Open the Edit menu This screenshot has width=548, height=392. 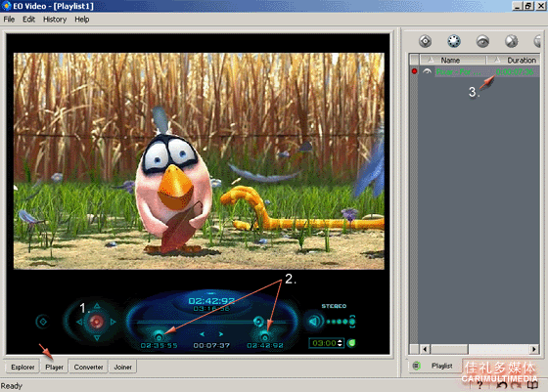[28, 20]
